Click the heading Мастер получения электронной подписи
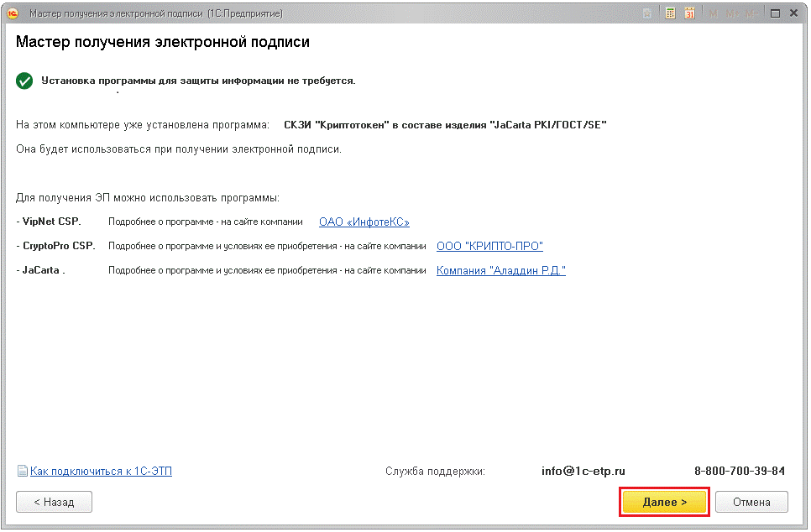 [162, 42]
